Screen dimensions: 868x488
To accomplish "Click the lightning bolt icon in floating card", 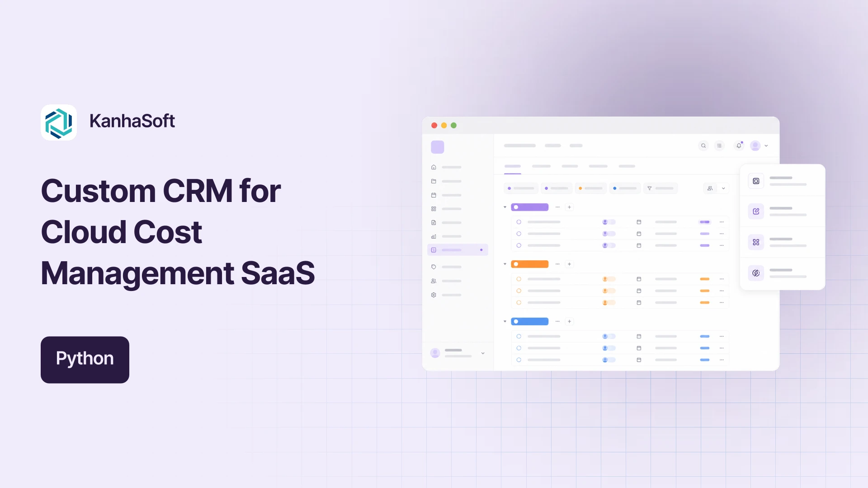I will (x=756, y=273).
